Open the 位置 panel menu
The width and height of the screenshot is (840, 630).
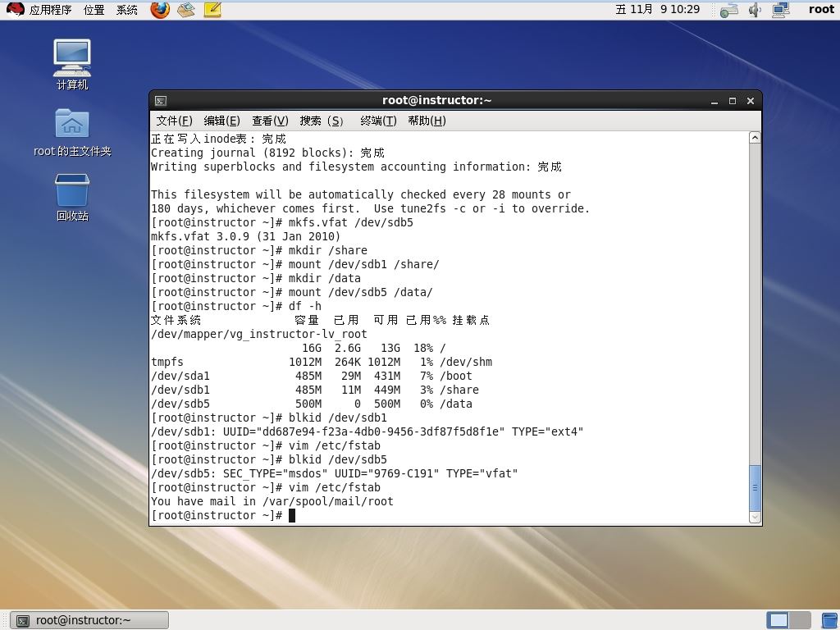pos(94,10)
